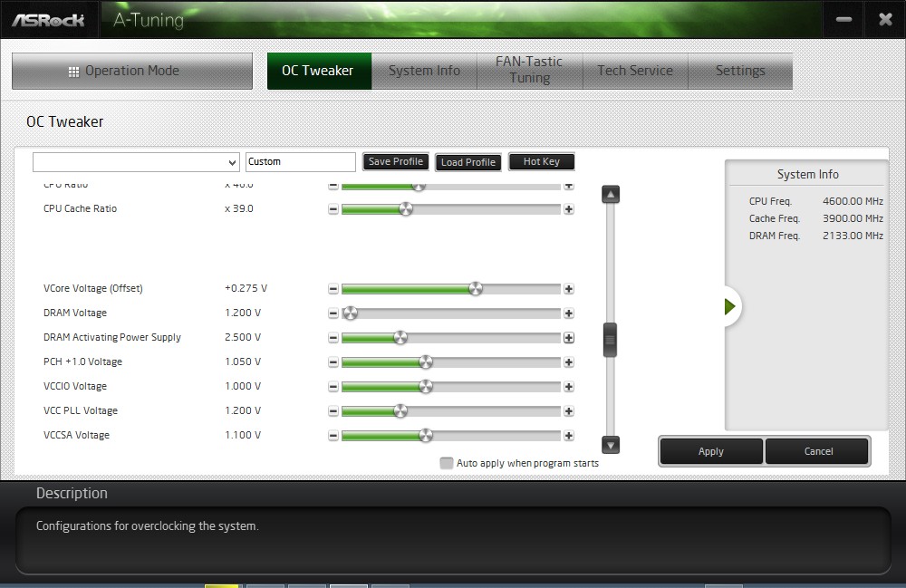Click the Custom profile name field

point(301,162)
